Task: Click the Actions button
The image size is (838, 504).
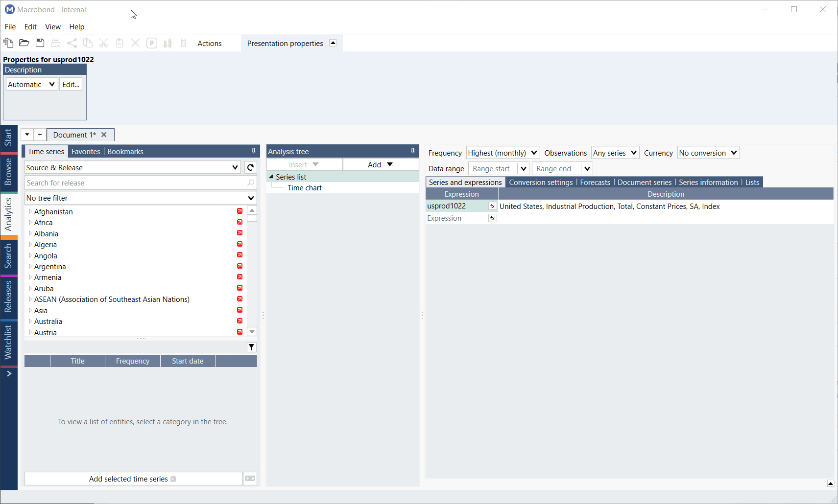Action: (210, 43)
